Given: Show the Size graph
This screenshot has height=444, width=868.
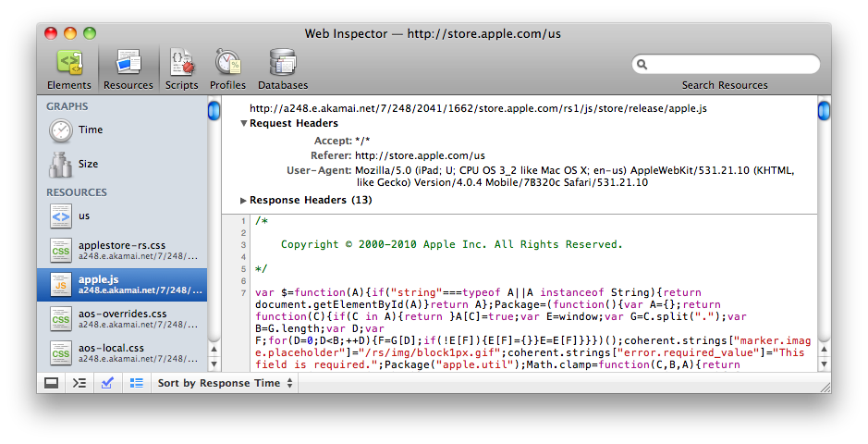Looking at the screenshot, I should 122,165.
